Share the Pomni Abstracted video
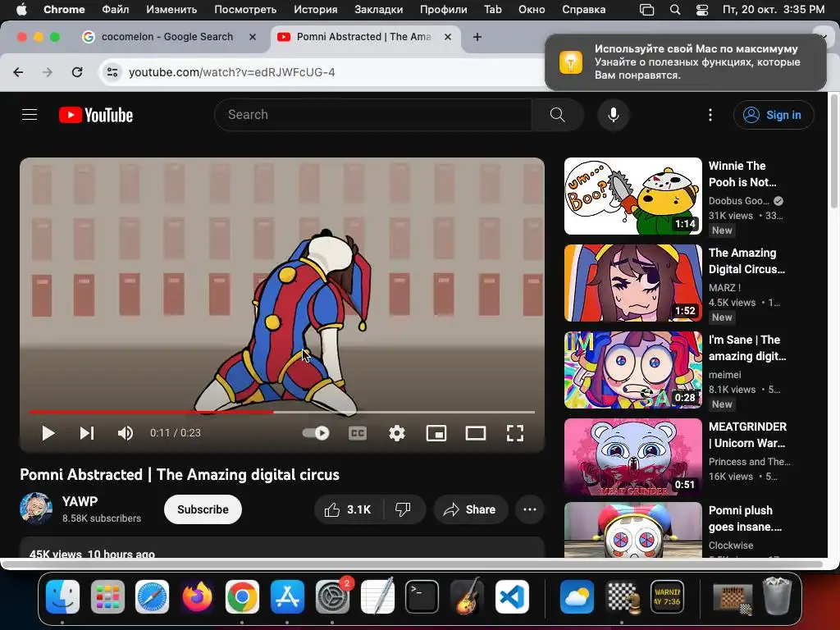Screen dimensions: 840x630 pos(469,509)
